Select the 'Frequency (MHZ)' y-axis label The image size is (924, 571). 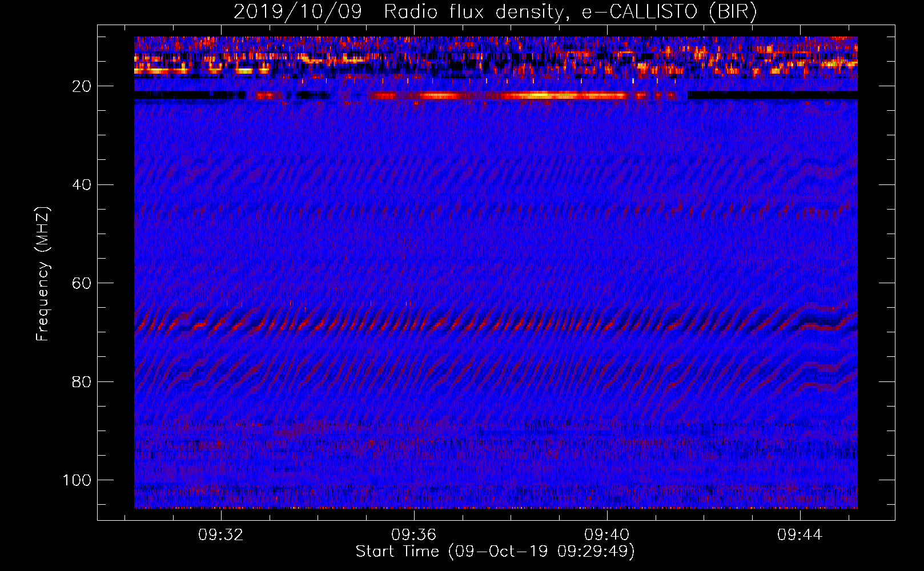click(43, 274)
